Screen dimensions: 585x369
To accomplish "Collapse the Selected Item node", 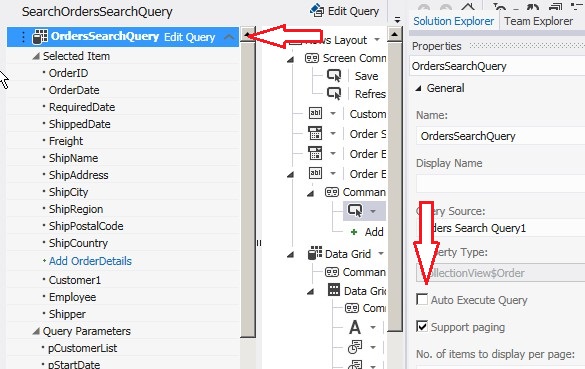I will [x=36, y=56].
